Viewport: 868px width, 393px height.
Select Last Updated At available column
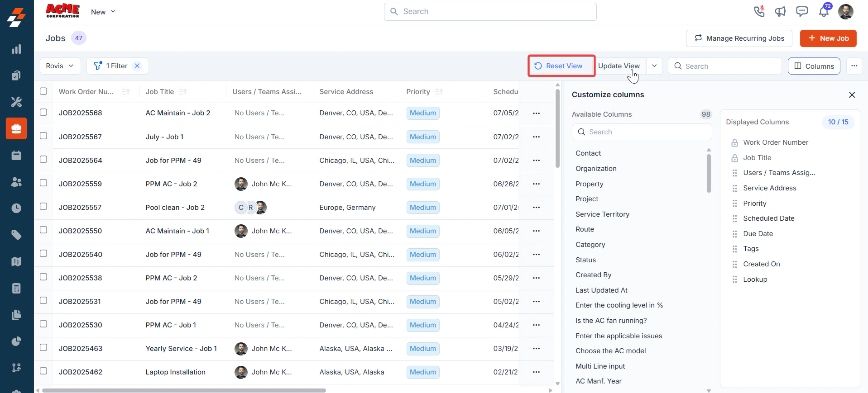click(x=601, y=290)
